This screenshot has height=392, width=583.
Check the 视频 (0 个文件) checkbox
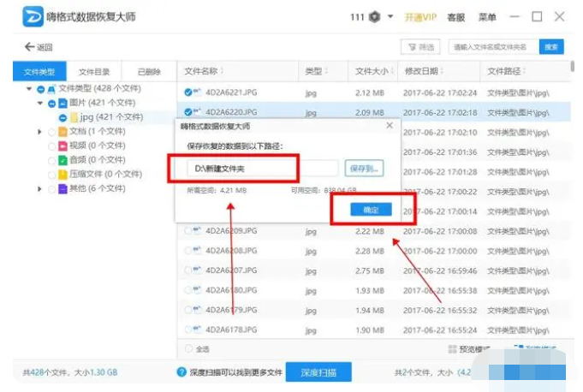point(52,146)
